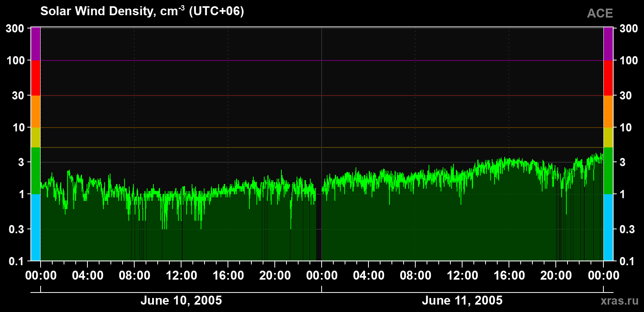Click the 08:00 tick label on June 10
The image size is (644, 312).
tap(134, 275)
